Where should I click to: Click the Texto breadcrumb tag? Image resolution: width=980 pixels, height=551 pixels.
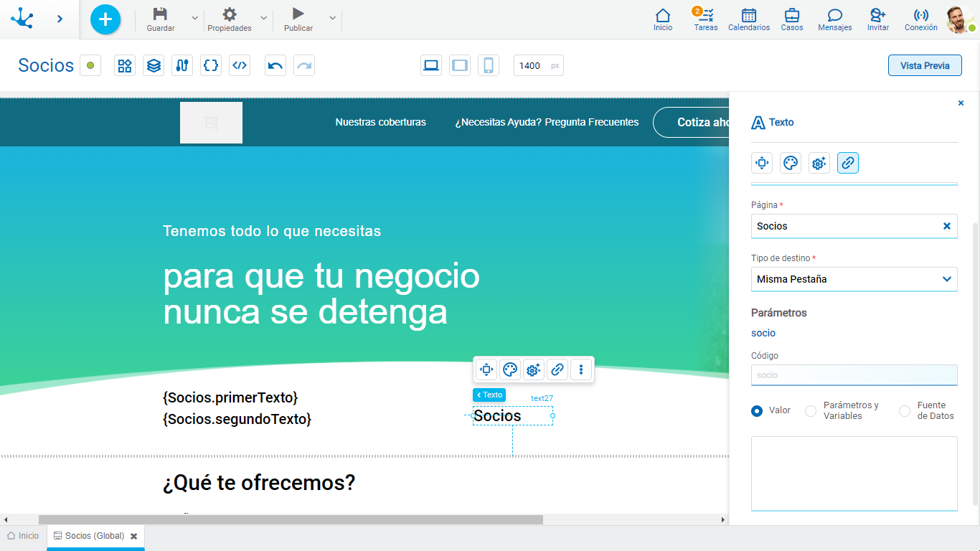489,395
